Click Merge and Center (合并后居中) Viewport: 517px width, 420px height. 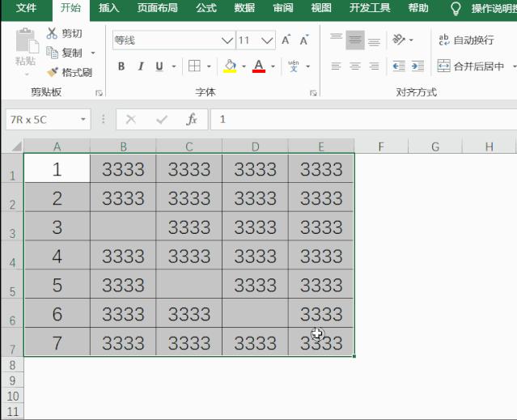point(471,66)
